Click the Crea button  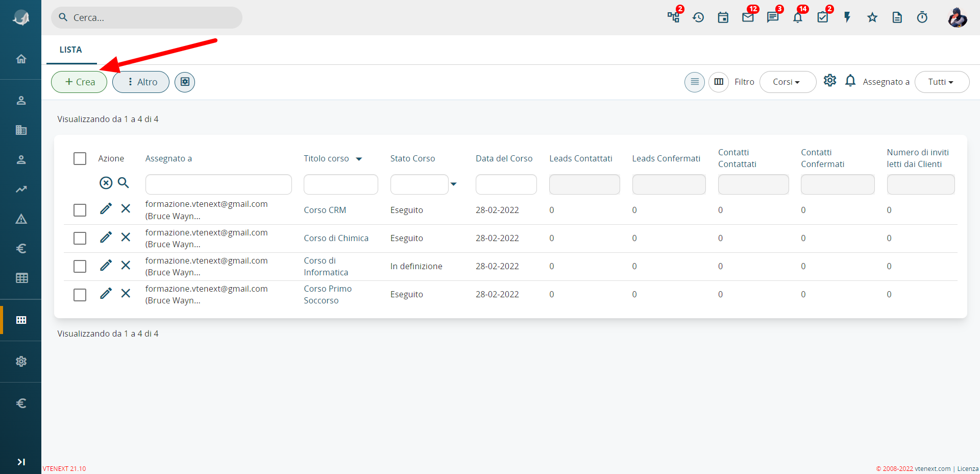point(79,82)
